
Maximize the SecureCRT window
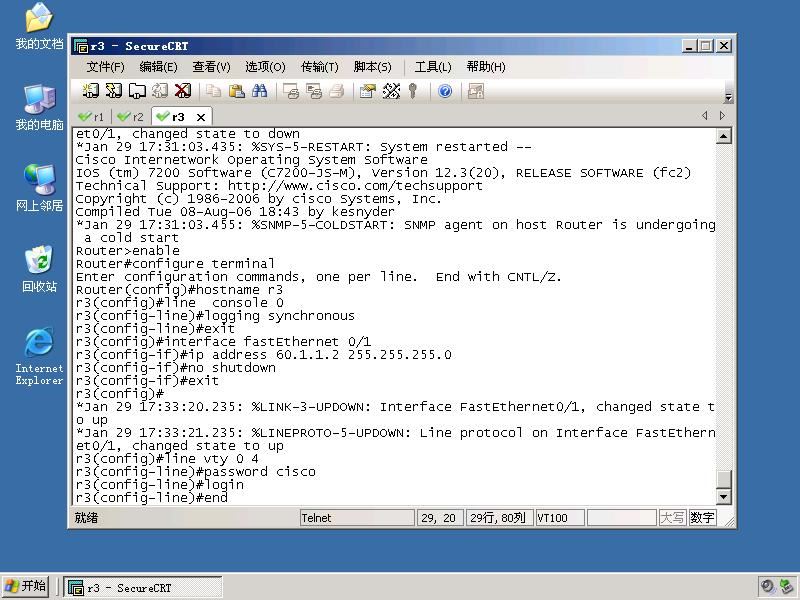click(x=706, y=46)
